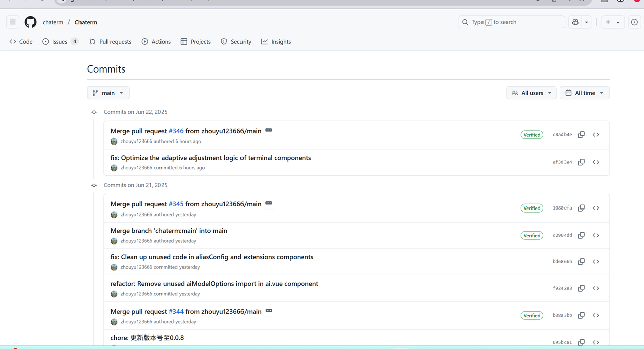Click the plus create-new button
Viewport: 644px width, 349px height.
(x=608, y=22)
